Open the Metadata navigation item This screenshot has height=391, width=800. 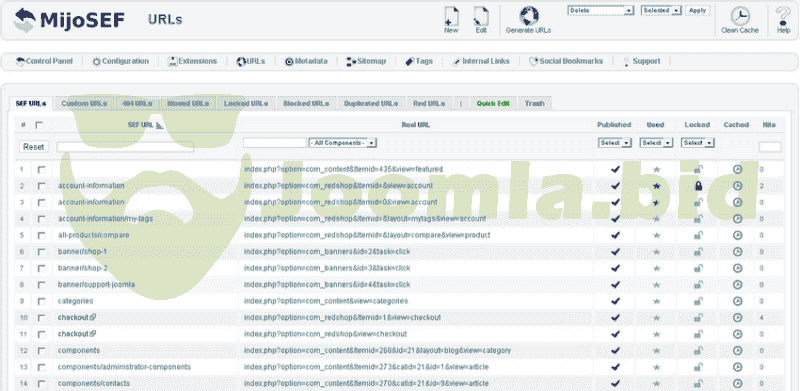click(306, 61)
